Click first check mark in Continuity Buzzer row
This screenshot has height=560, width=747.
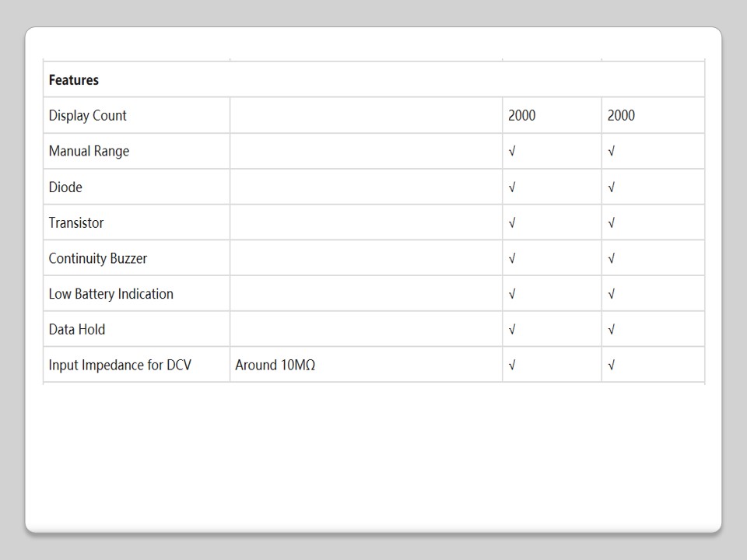point(512,258)
